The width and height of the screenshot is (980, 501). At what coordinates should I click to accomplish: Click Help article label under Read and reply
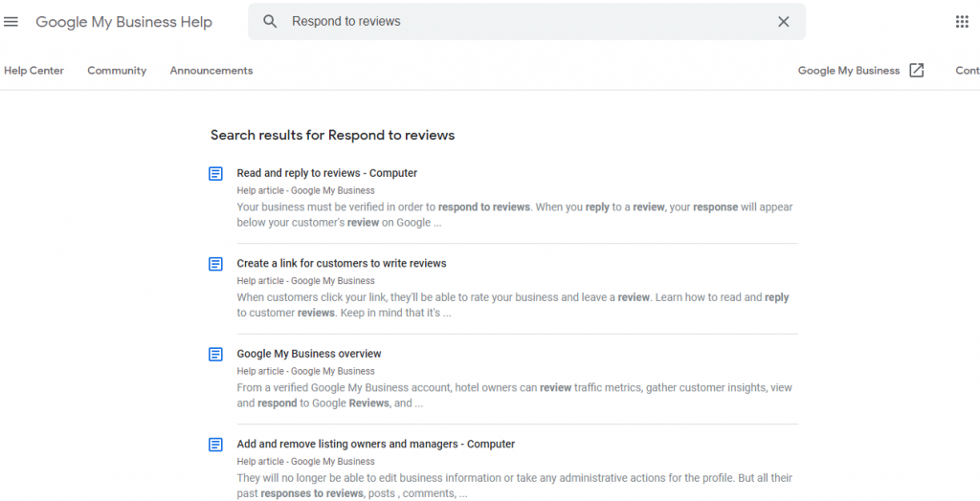tap(305, 190)
